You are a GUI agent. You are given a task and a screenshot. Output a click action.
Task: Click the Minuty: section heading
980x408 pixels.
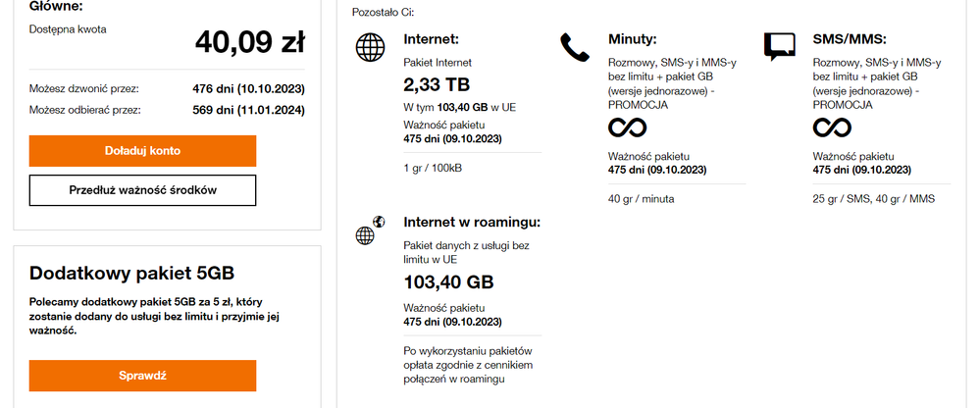click(633, 39)
